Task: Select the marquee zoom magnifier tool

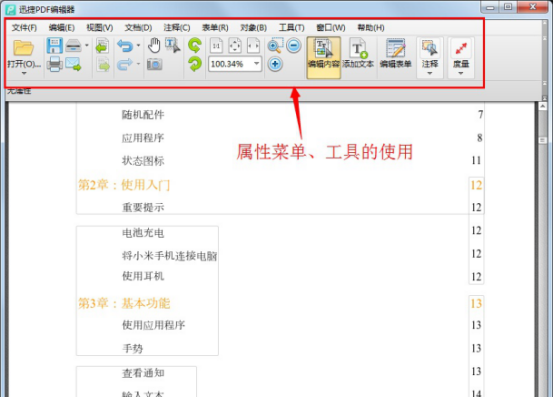Action: [x=275, y=46]
